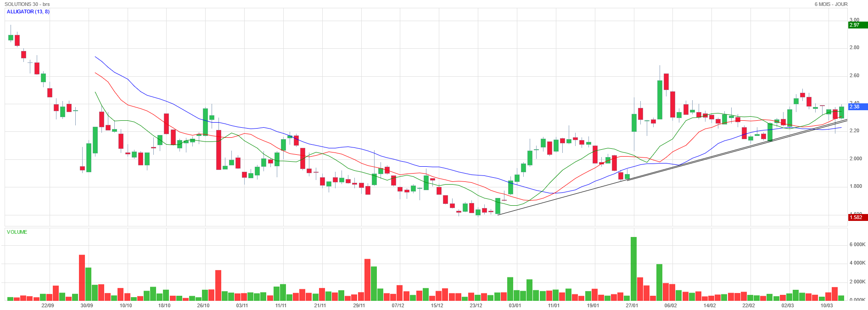Select the 6 MOIS - JOUR period label

point(831,4)
